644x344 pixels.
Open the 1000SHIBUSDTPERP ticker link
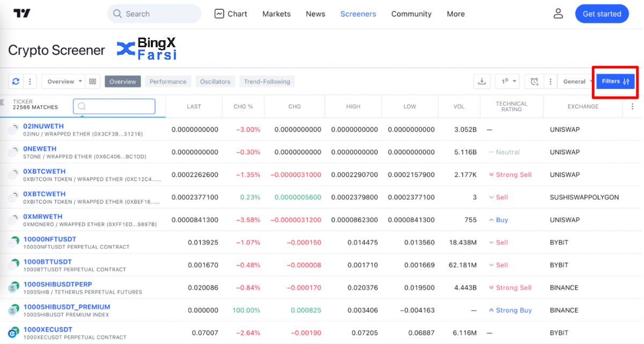pyautogui.click(x=57, y=284)
